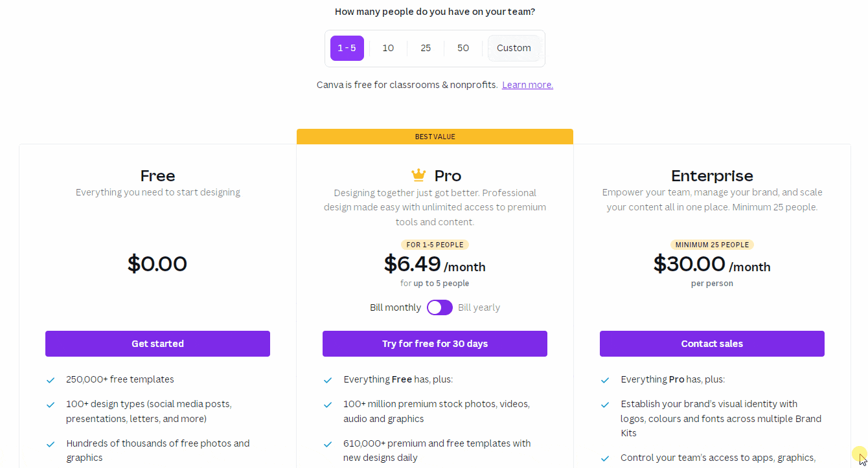Click the Pro plan crown icon
Image resolution: width=868 pixels, height=468 pixels.
(418, 175)
